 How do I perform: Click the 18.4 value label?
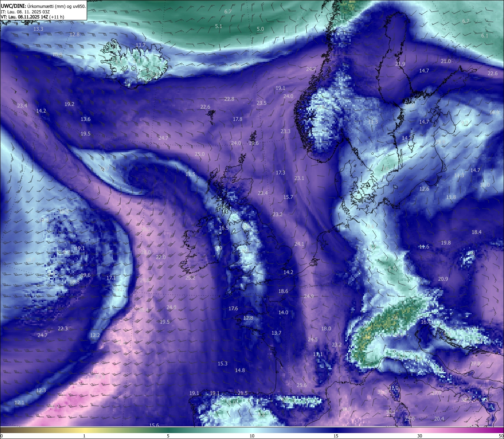[x=476, y=232]
